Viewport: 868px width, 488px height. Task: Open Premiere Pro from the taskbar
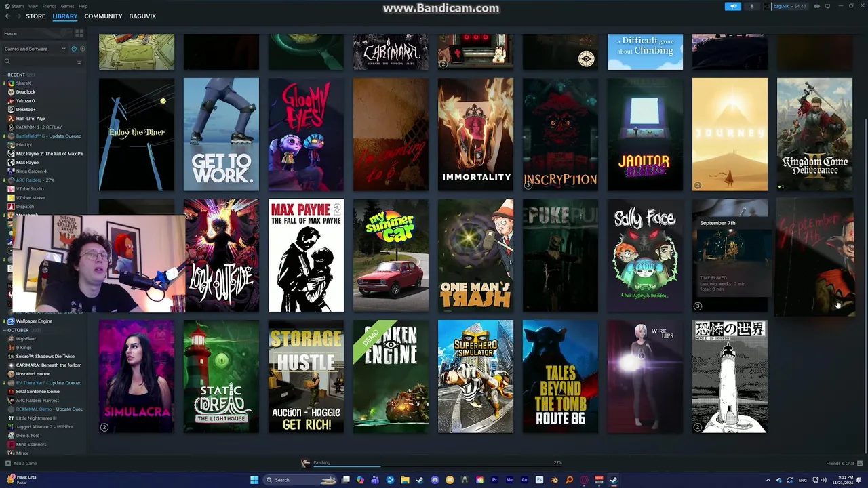(494, 480)
